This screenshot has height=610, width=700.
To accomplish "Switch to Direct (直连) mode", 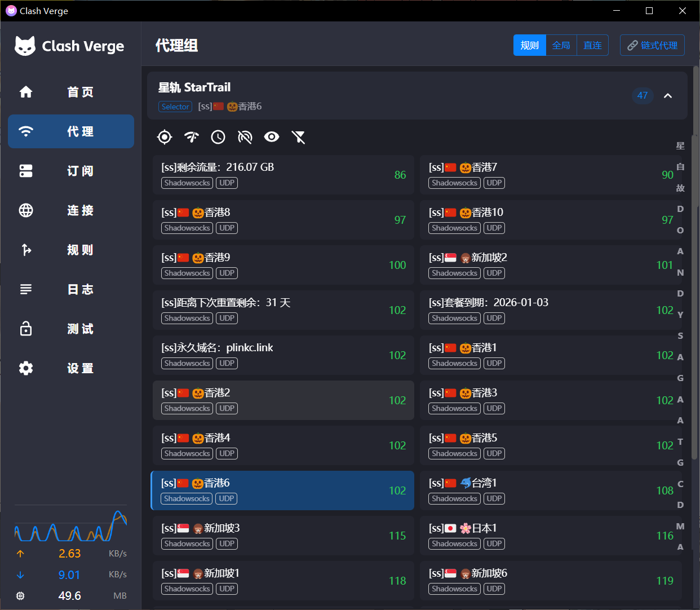I will click(x=592, y=45).
